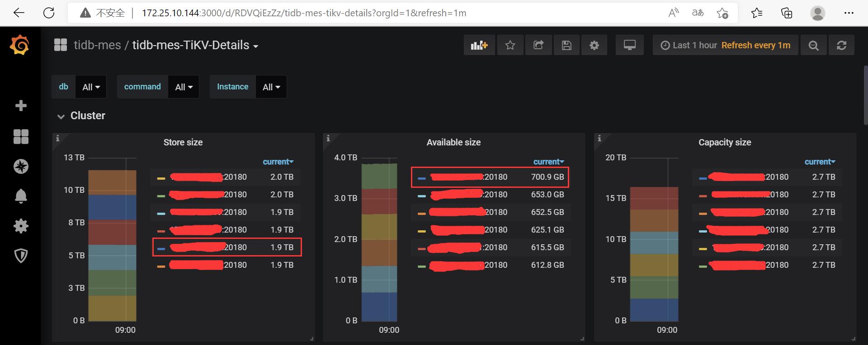Open the tidb-mes-TiKV-Details dashboard picker
The height and width of the screenshot is (345, 868).
click(195, 45)
